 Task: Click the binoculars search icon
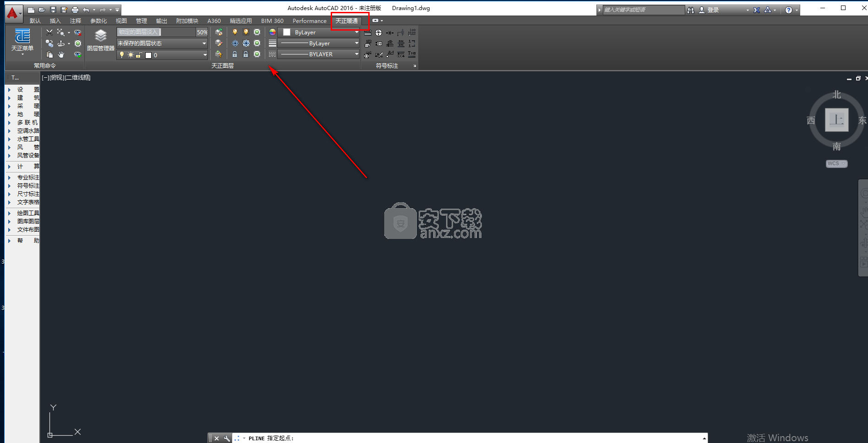click(691, 10)
